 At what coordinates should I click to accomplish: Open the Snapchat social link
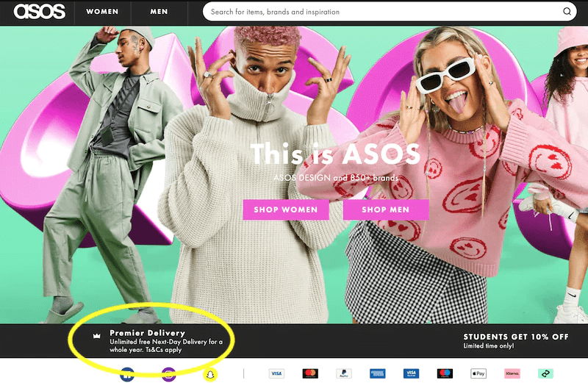coord(210,373)
